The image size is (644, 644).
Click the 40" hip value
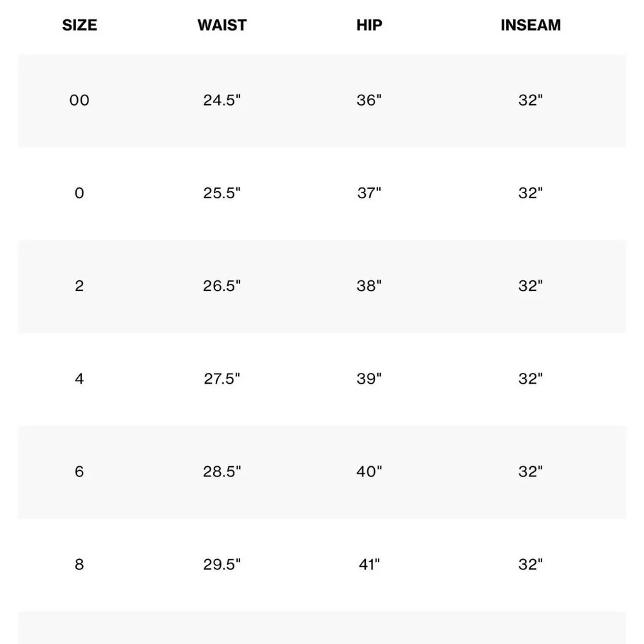(369, 471)
